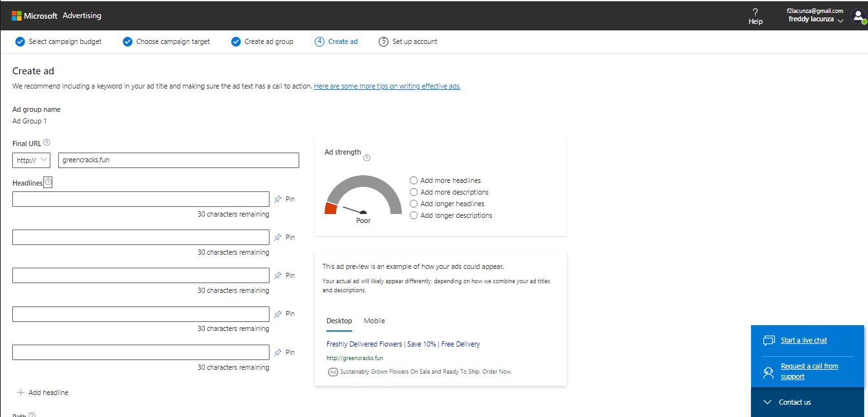Image resolution: width=868 pixels, height=417 pixels.
Task: Click the 'Add headline' button
Action: (43, 392)
